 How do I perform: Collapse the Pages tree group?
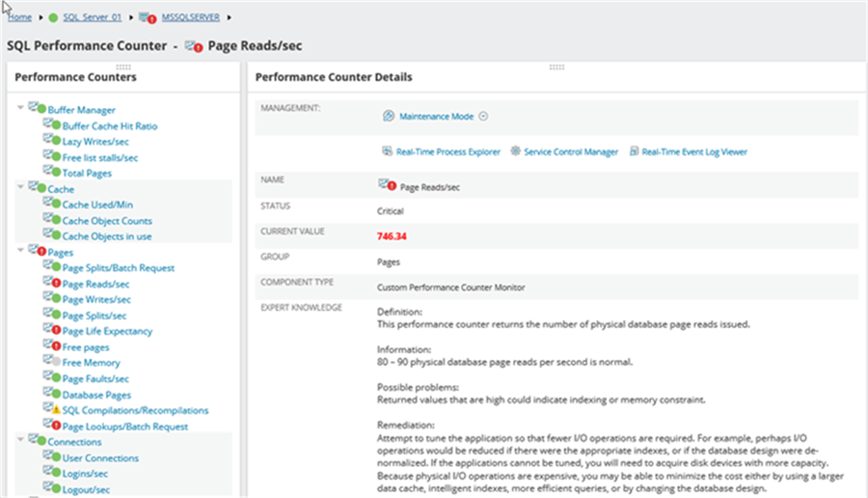coord(20,250)
